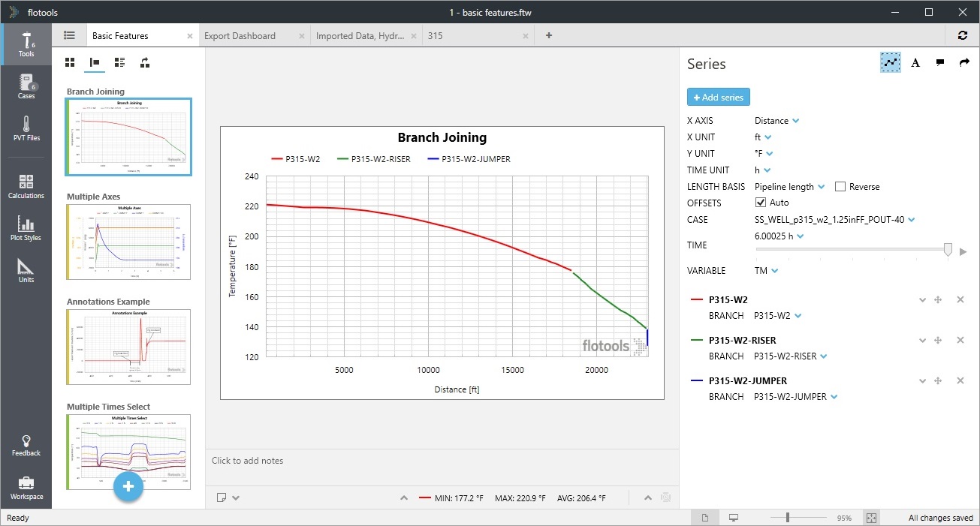Enable the Reverse checkbox
The height and width of the screenshot is (526, 980).
(x=840, y=187)
